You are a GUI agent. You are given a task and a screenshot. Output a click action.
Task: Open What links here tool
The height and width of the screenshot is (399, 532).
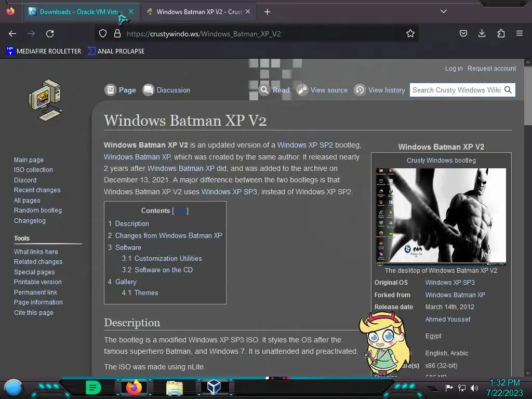(36, 252)
